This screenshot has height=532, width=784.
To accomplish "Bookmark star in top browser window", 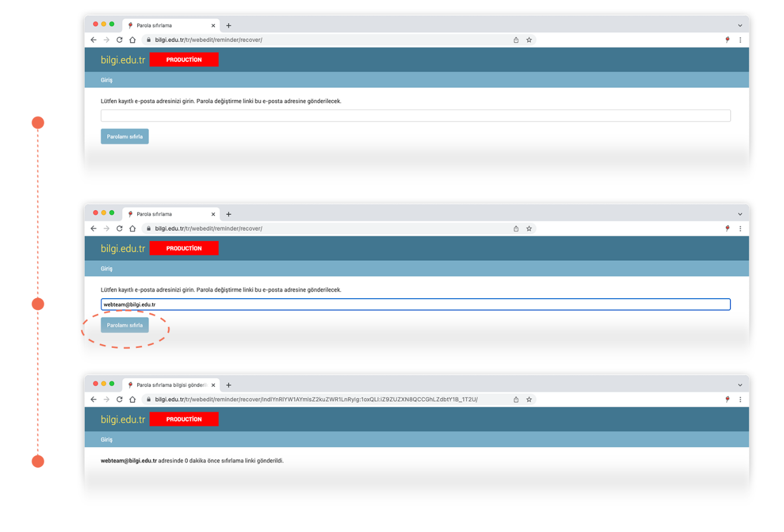I will [529, 40].
